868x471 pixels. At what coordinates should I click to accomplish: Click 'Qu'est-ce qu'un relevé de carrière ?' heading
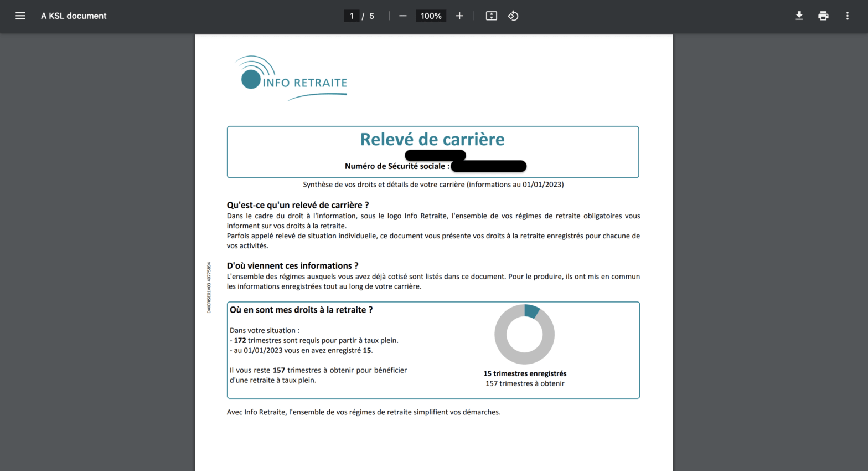click(x=298, y=205)
